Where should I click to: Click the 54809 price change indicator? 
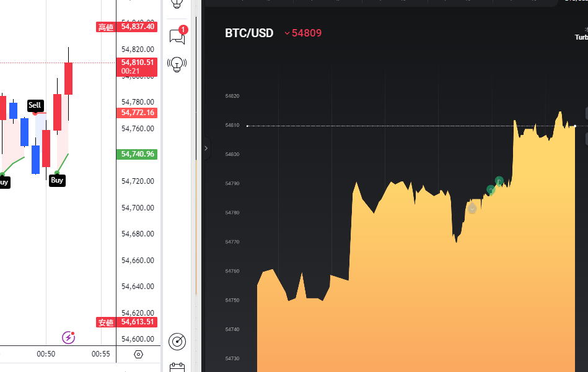pyautogui.click(x=303, y=33)
